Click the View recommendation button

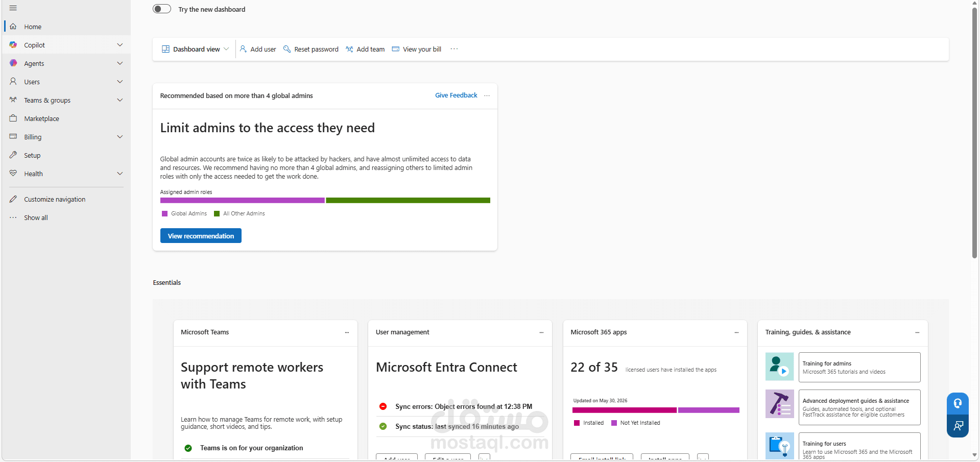click(x=201, y=236)
